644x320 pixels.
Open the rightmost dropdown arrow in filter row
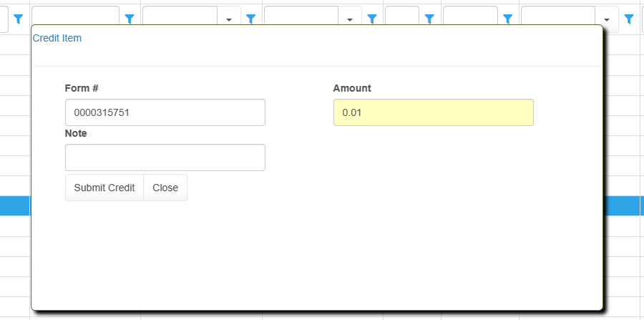[x=608, y=19]
